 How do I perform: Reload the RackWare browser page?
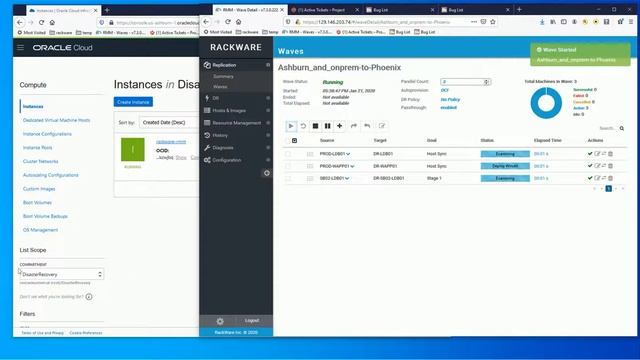(228, 22)
